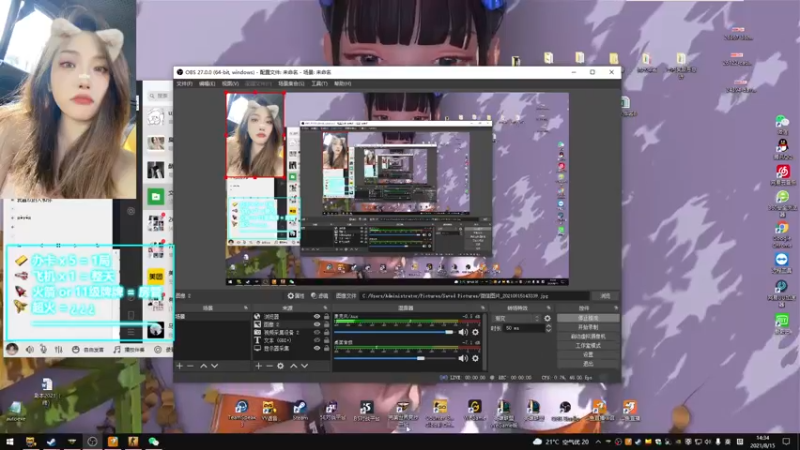Open Steam desktop shortcut
800x450 pixels.
(300, 410)
